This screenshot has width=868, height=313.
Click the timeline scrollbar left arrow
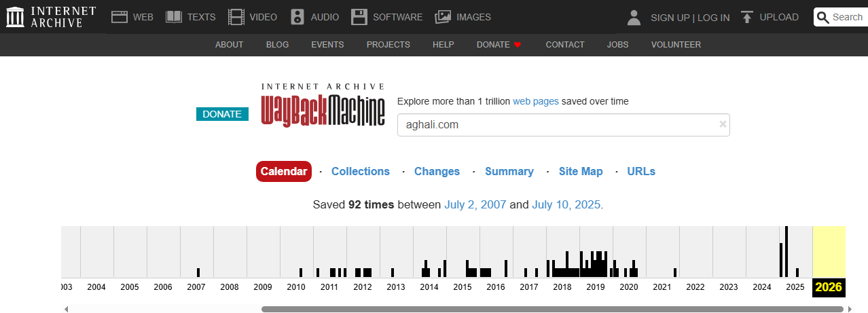[67, 309]
